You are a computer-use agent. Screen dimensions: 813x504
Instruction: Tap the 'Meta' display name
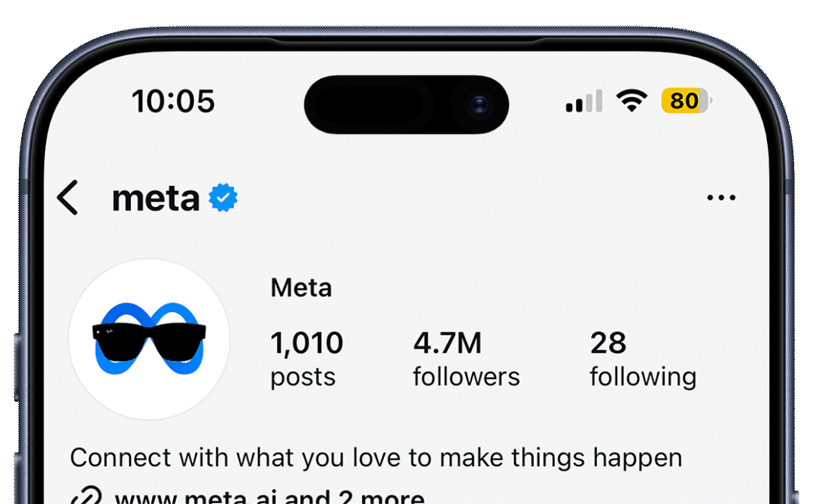click(301, 287)
